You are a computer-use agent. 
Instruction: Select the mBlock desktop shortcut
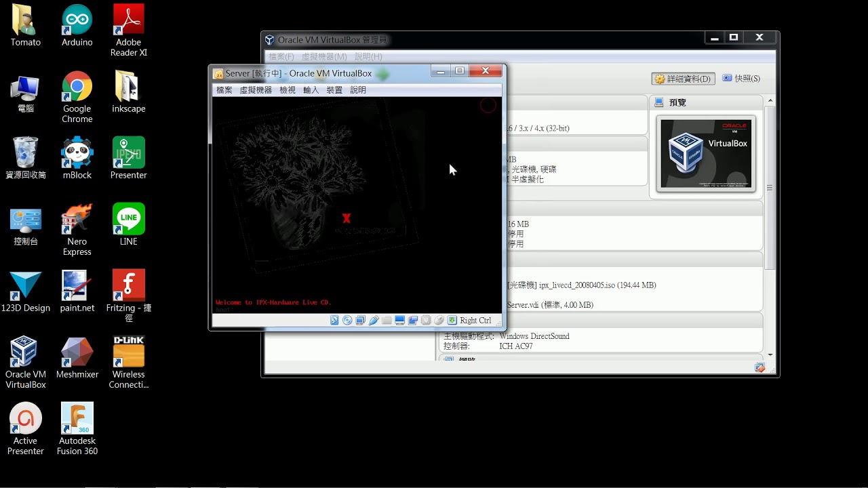(77, 158)
